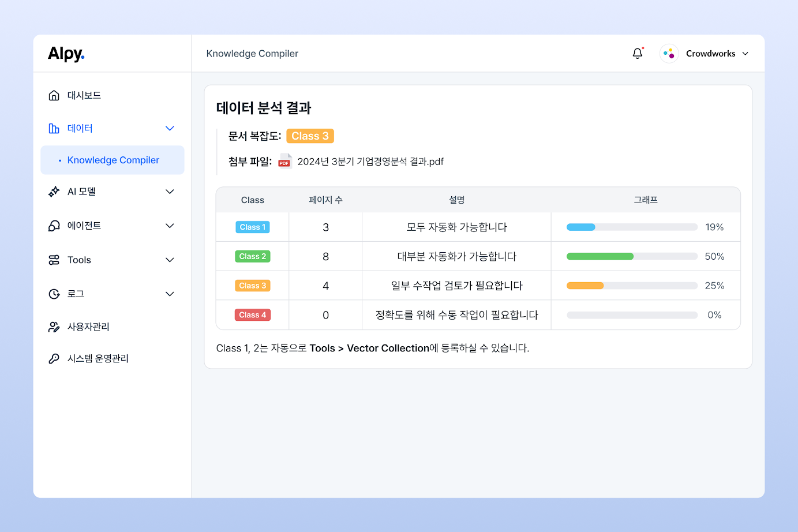Click the Tools sidebar icon

click(x=54, y=260)
